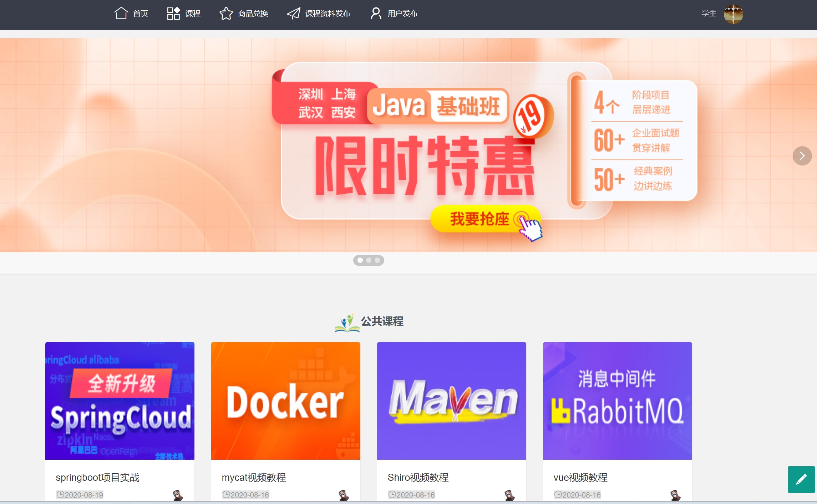Advance banner with the right arrow
The width and height of the screenshot is (817, 504).
coord(802,156)
